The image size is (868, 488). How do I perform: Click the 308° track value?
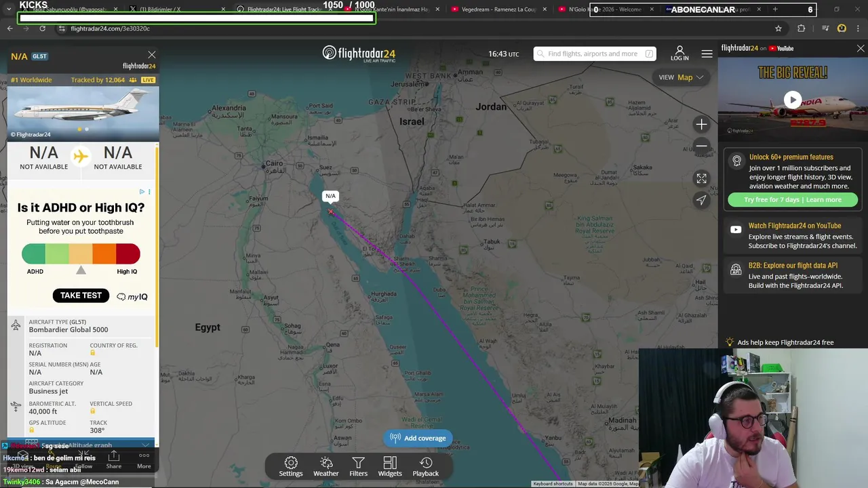97,430
